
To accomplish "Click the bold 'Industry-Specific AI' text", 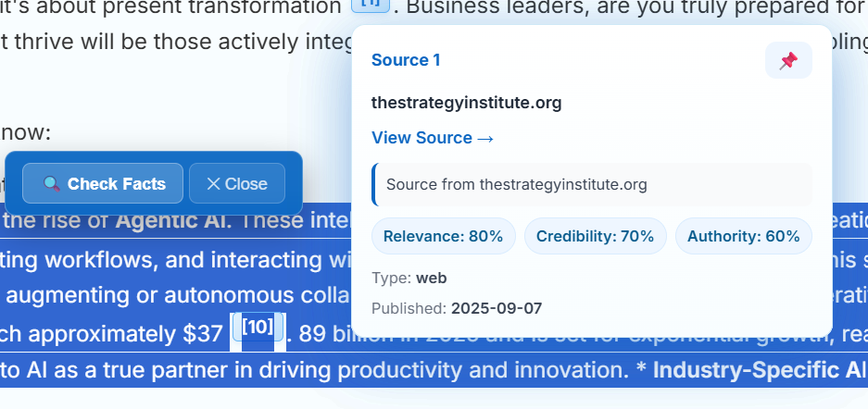I will point(760,371).
